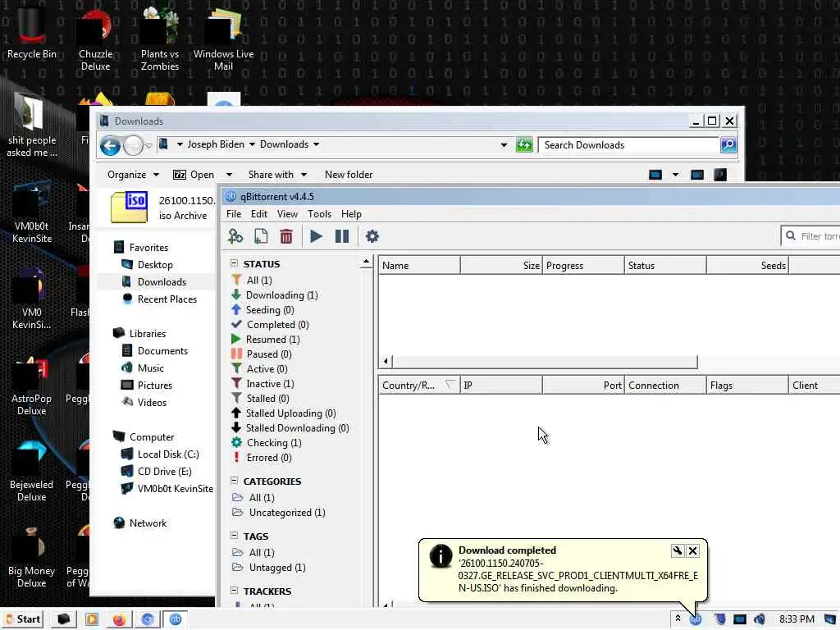Click the Pause button in qBittorrent toolbar
840x630 pixels.
click(x=342, y=236)
